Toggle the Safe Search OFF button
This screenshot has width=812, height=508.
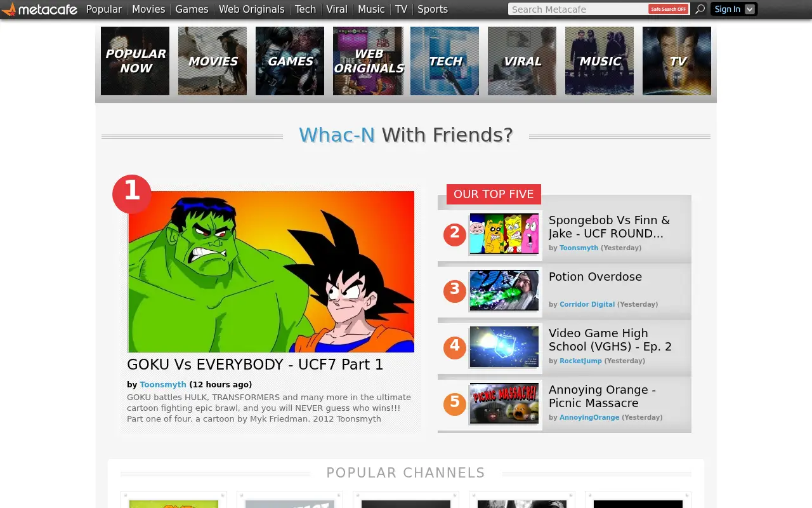(x=668, y=9)
